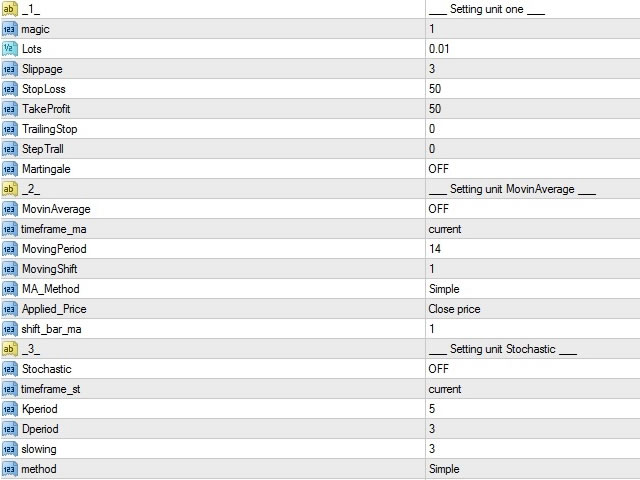
Task: Click the fraction icon next to Lots
Action: point(10,49)
